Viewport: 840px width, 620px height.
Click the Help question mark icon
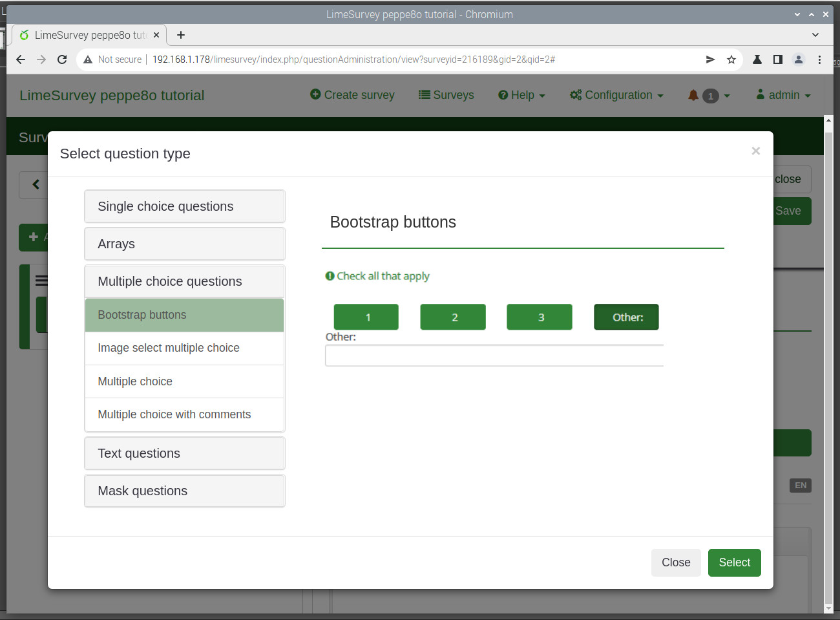click(x=503, y=95)
